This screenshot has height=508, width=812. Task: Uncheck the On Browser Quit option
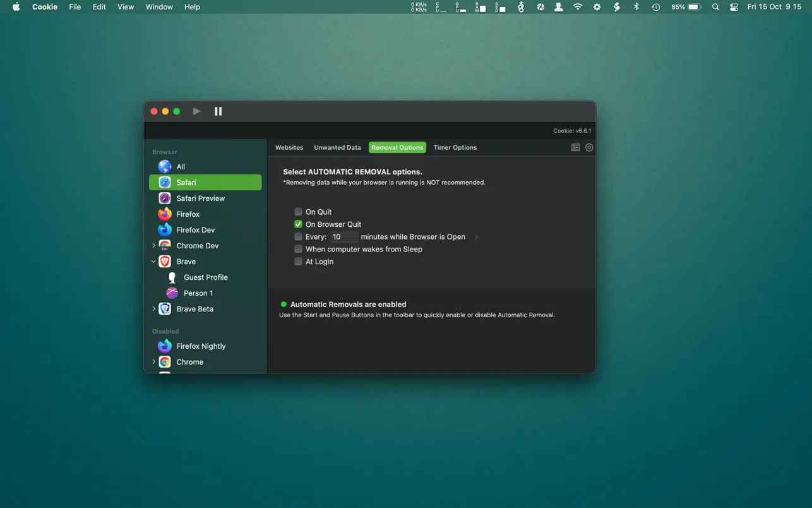tap(298, 224)
